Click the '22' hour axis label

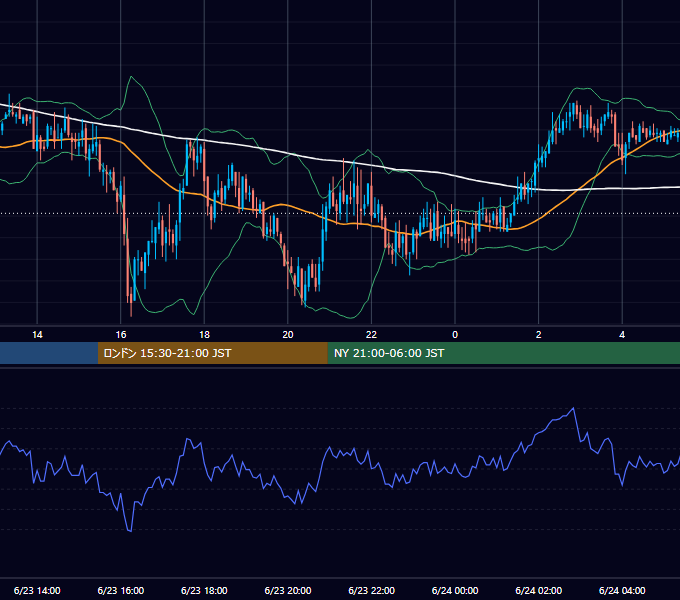click(x=371, y=335)
